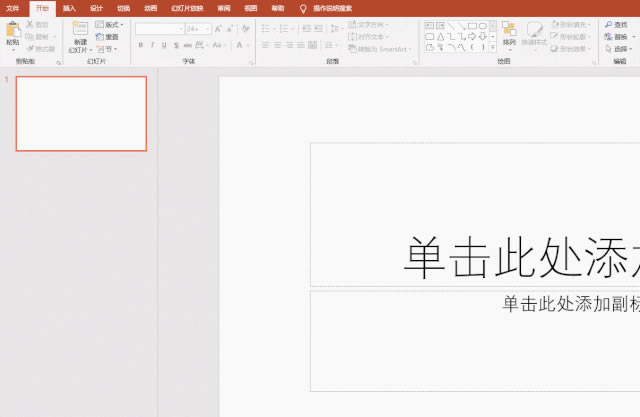640x417 pixels.
Task: Click the Replace (替换) button
Action: click(616, 37)
